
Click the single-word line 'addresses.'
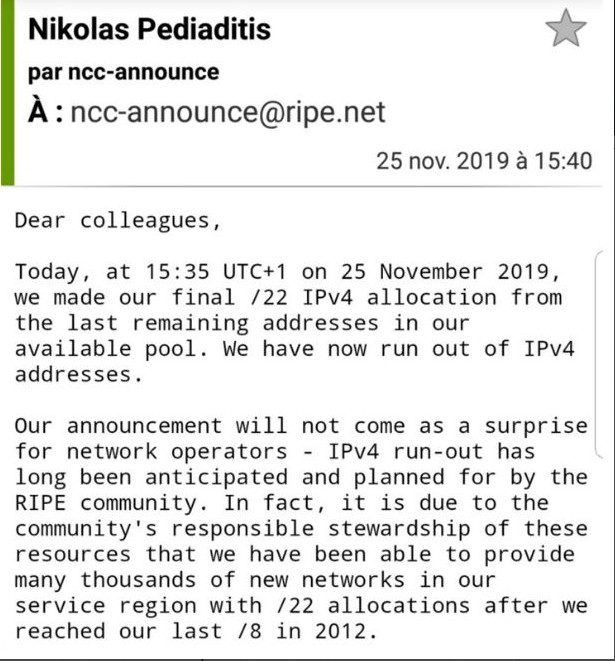click(74, 374)
